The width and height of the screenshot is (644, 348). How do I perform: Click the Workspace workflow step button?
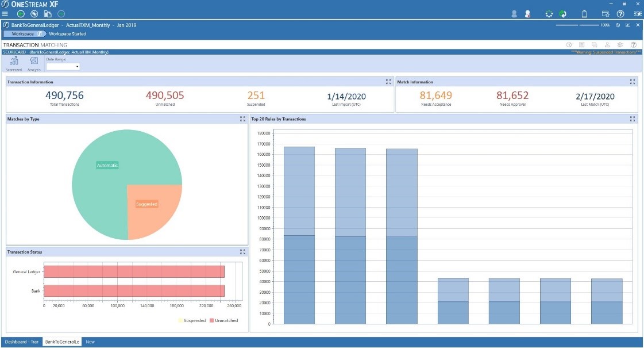23,34
